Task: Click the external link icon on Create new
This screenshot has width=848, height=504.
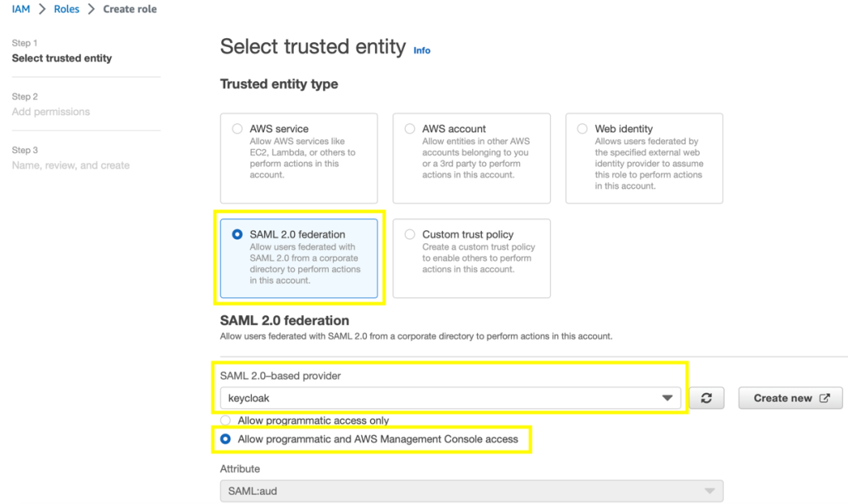Action: coord(825,398)
